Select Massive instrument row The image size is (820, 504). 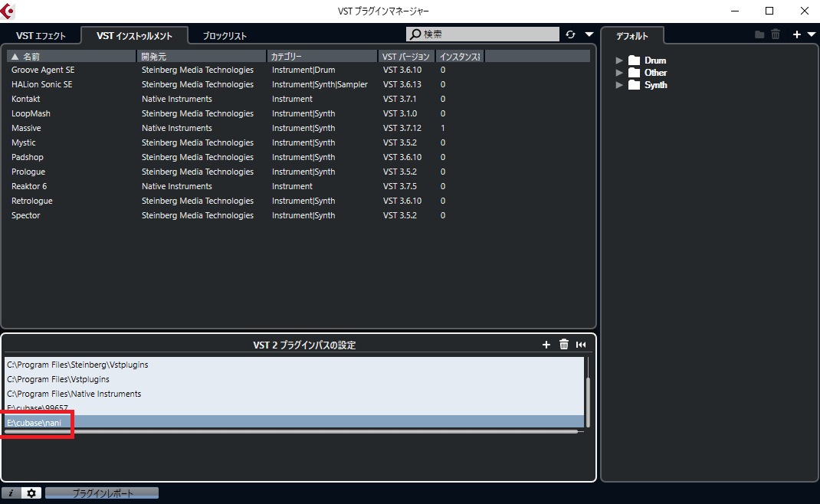click(298, 128)
